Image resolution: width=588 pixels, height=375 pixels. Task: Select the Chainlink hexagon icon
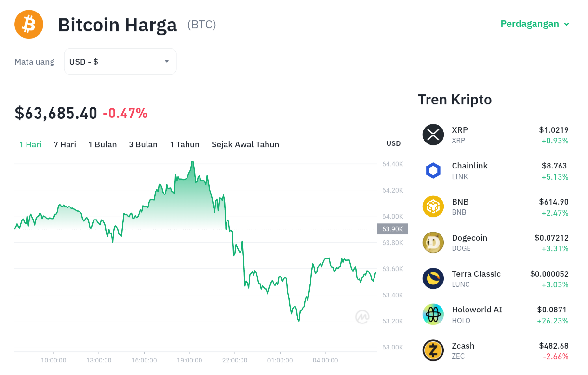[x=433, y=170]
